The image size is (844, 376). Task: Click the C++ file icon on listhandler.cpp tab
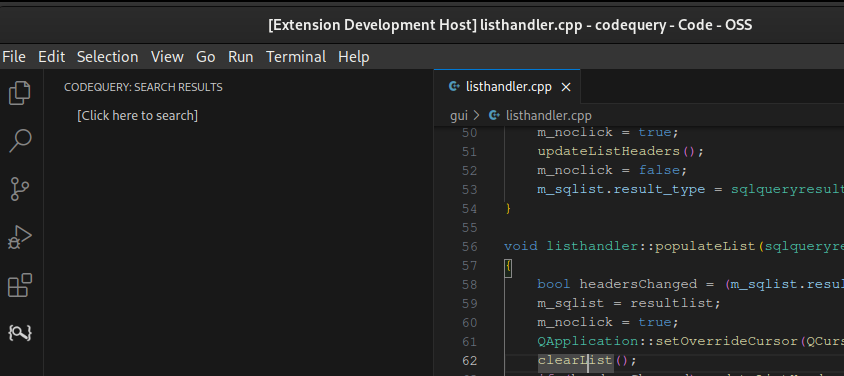click(454, 87)
